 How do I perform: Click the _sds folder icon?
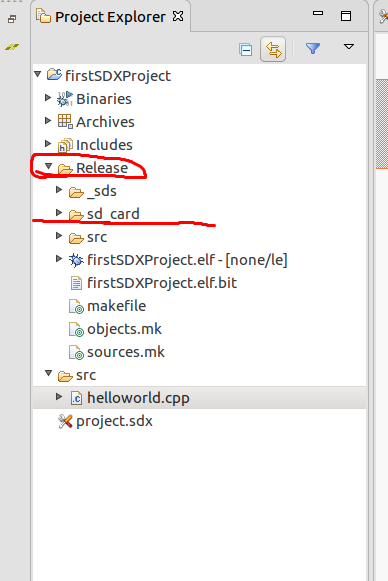pos(76,192)
